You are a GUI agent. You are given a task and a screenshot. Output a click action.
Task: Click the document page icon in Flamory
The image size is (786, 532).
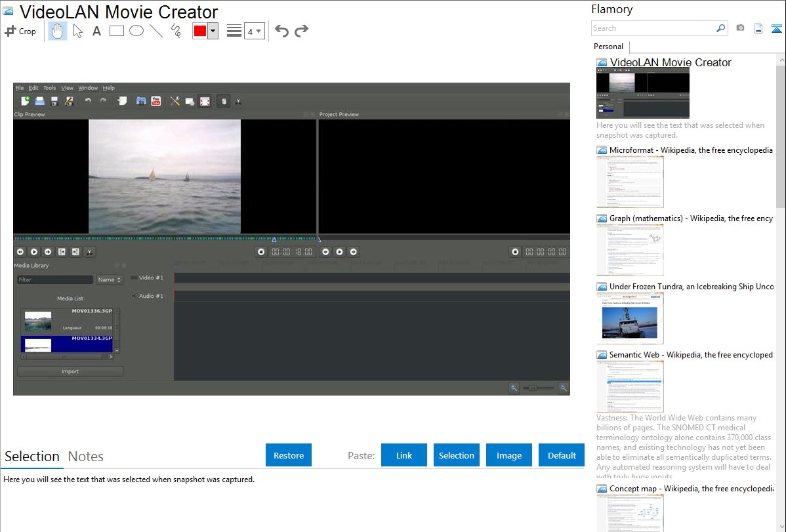click(x=758, y=28)
